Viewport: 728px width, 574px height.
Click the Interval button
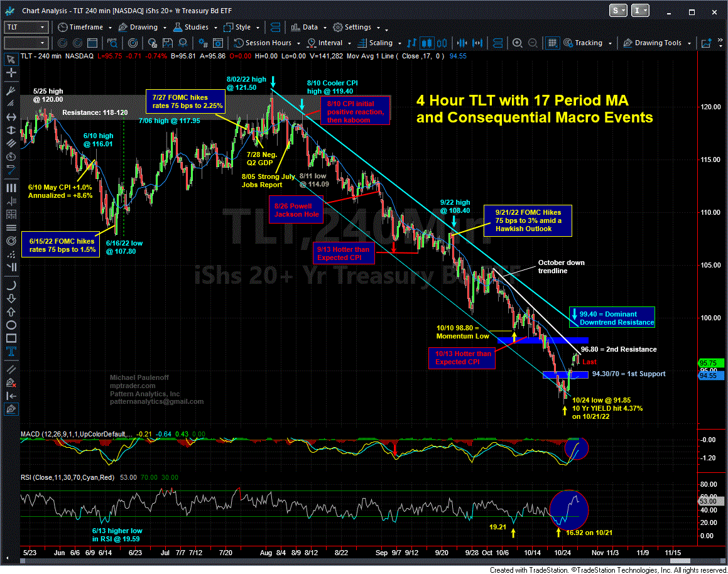[x=325, y=43]
